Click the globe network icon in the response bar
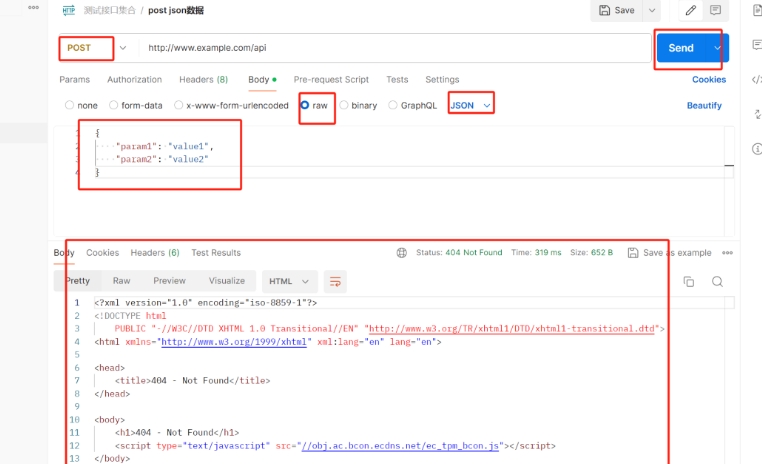Screen dimensions: 762x464 (401, 253)
